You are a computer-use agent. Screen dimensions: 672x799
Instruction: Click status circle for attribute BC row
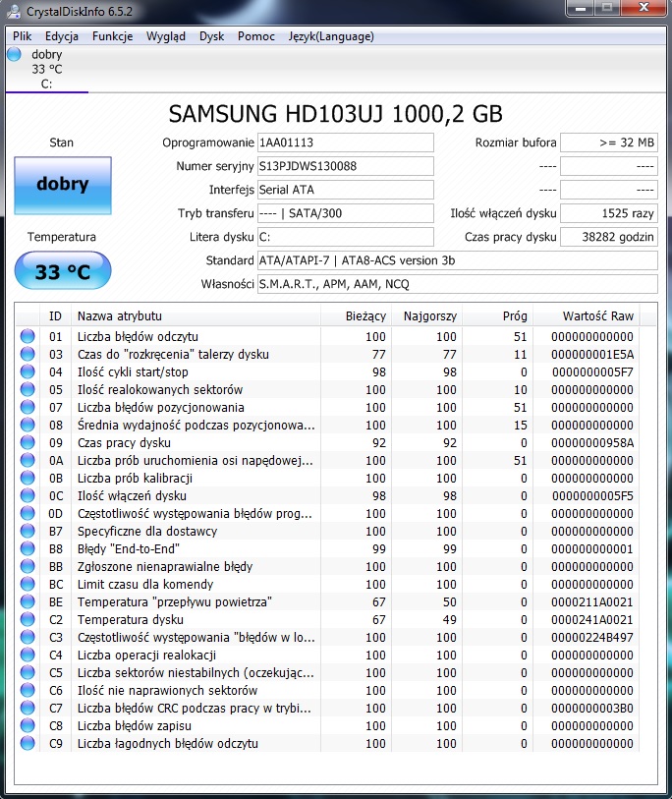[28, 584]
